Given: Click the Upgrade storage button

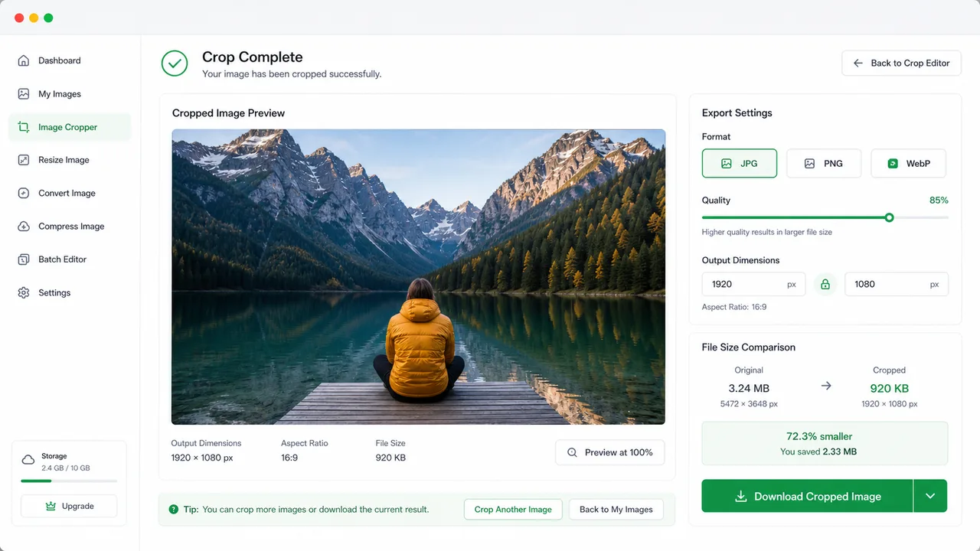Looking at the screenshot, I should (69, 506).
